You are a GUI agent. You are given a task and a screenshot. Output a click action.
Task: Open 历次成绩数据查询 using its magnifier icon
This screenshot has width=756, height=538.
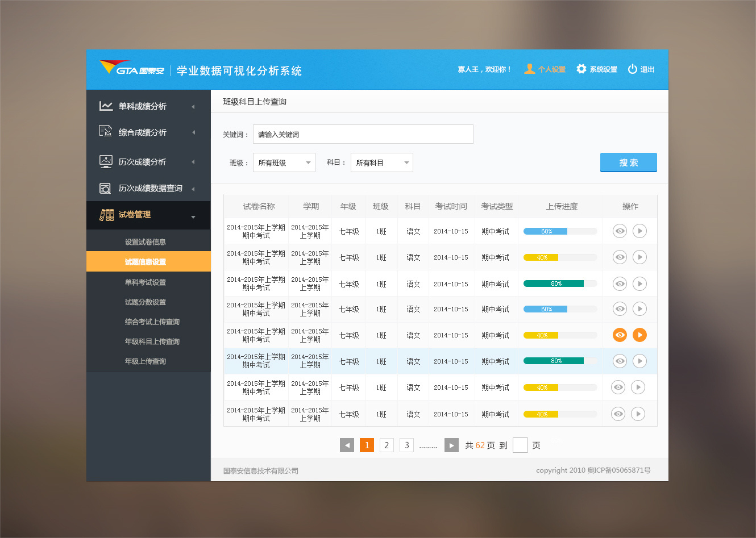(x=106, y=187)
